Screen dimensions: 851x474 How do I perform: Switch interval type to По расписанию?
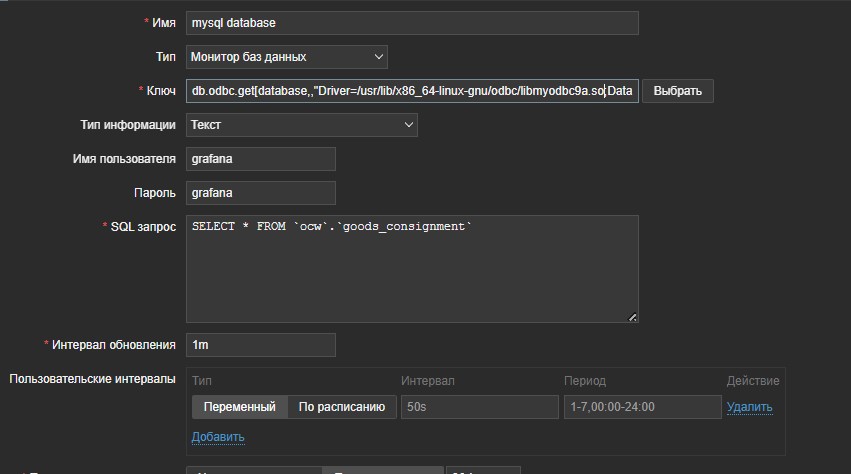point(341,407)
